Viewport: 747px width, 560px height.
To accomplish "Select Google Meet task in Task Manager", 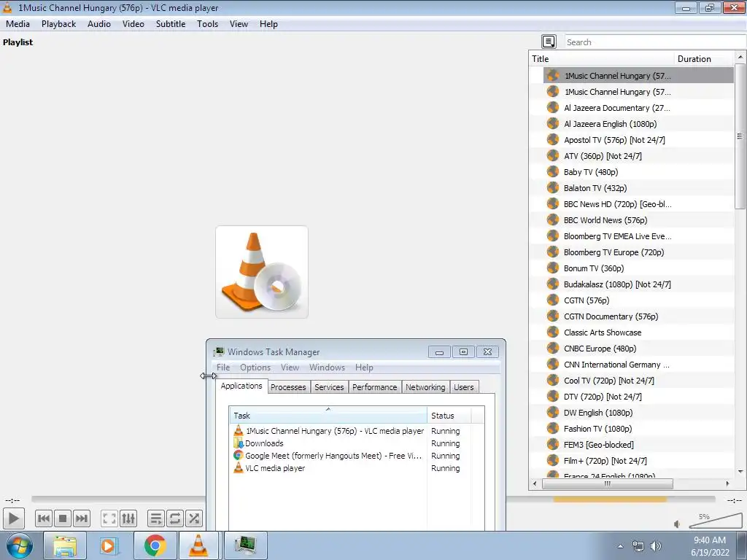I will point(328,456).
